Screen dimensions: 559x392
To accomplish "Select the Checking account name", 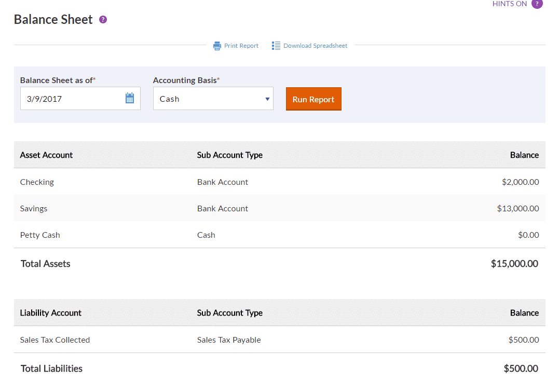I will pyautogui.click(x=37, y=182).
